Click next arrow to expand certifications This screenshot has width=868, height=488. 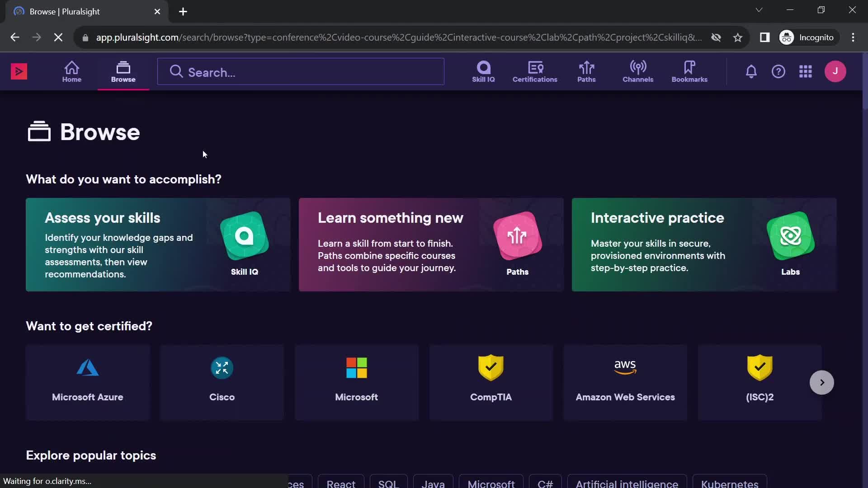822,382
